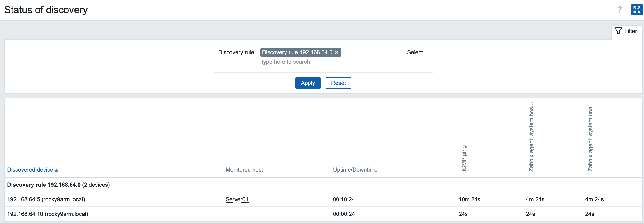Image resolution: width=644 pixels, height=223 pixels.
Task: Sort by the Discovered device column
Action: [x=30, y=170]
